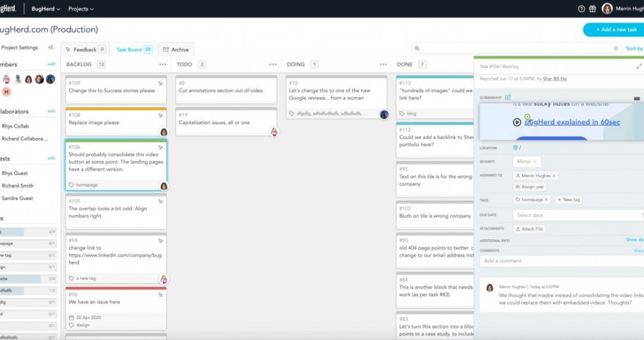The height and width of the screenshot is (340, 644).
Task: Select Richard Smith in guests list
Action: (x=18, y=186)
